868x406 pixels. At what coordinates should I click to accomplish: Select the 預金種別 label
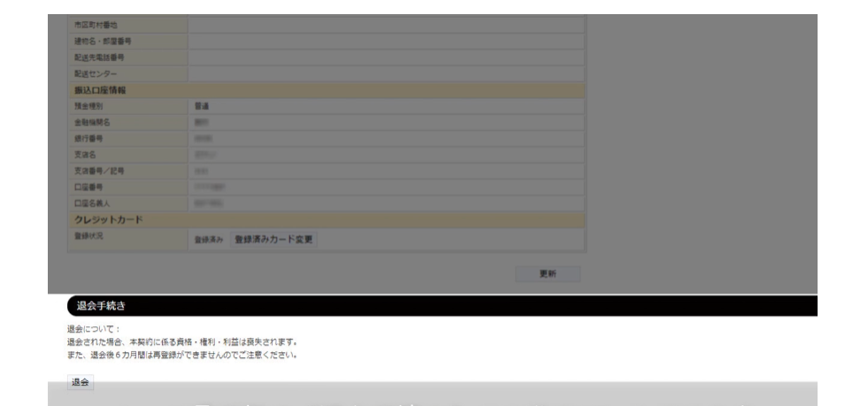point(88,106)
